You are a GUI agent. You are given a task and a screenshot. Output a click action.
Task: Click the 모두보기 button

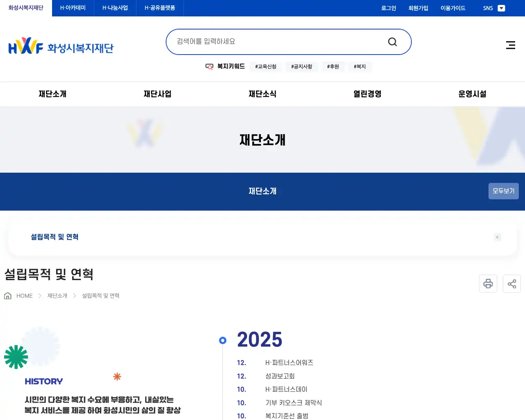(x=503, y=191)
